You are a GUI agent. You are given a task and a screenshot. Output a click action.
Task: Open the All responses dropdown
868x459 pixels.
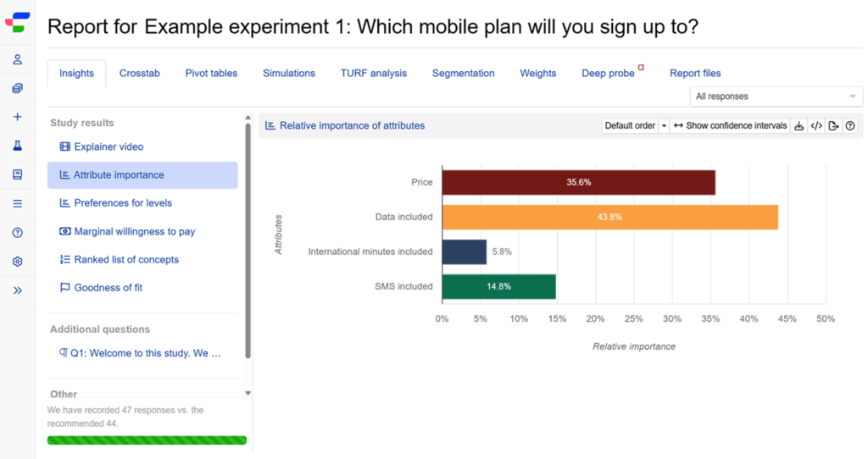776,97
